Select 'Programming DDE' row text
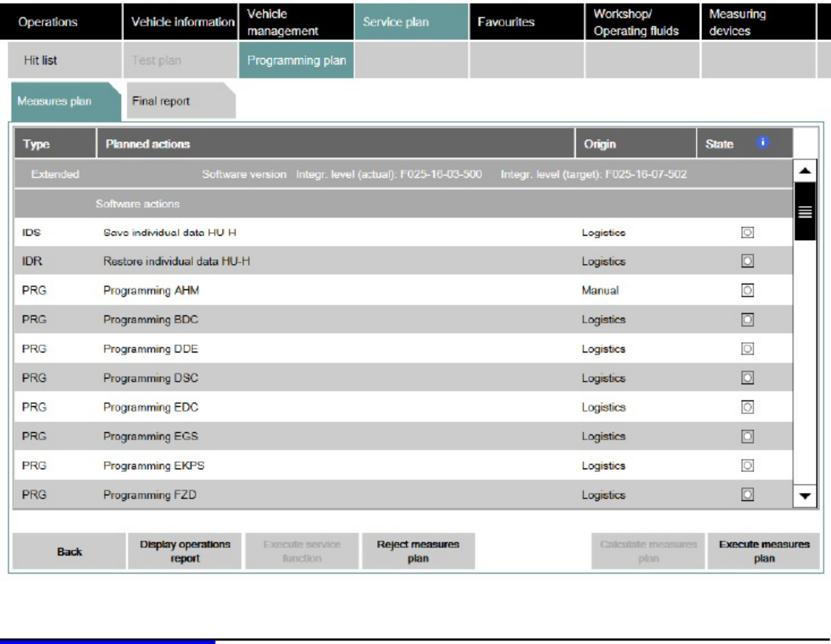The image size is (831, 644). coord(151,349)
